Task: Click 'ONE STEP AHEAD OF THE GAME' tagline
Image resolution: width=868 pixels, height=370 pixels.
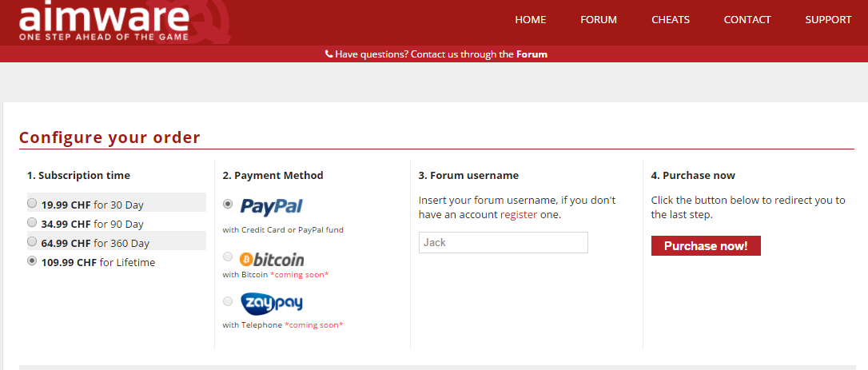Action: coord(104,38)
